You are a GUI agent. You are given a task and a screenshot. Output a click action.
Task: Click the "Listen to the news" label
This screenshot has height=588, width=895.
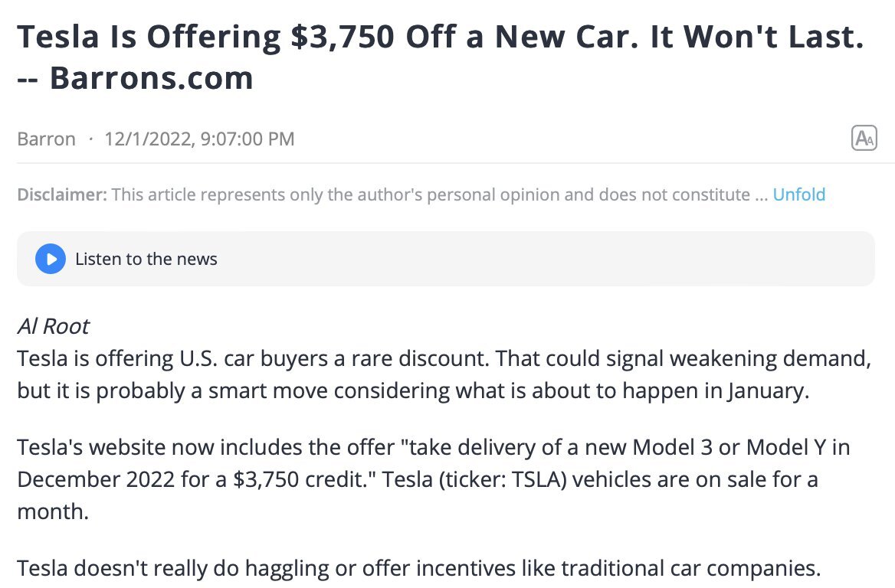pos(146,259)
